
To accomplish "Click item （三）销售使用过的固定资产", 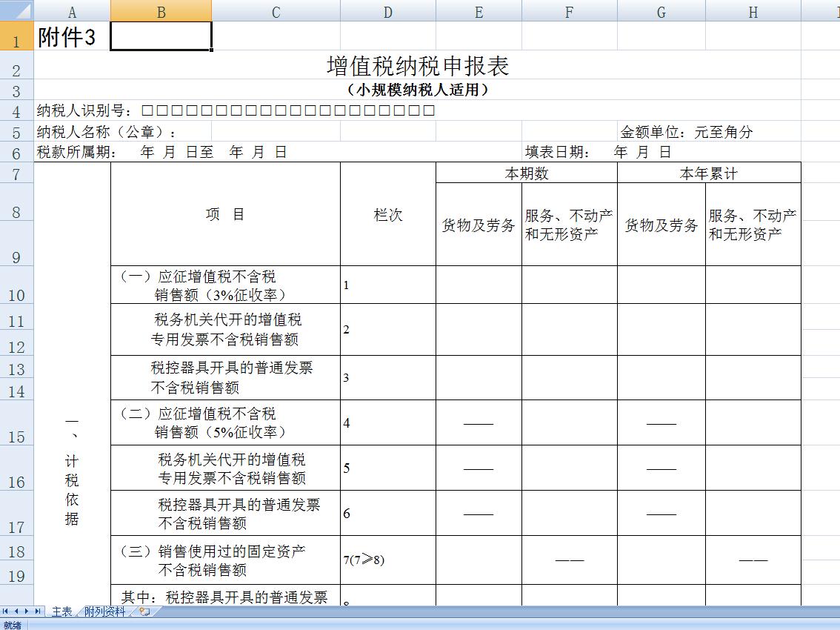I will coord(225,560).
